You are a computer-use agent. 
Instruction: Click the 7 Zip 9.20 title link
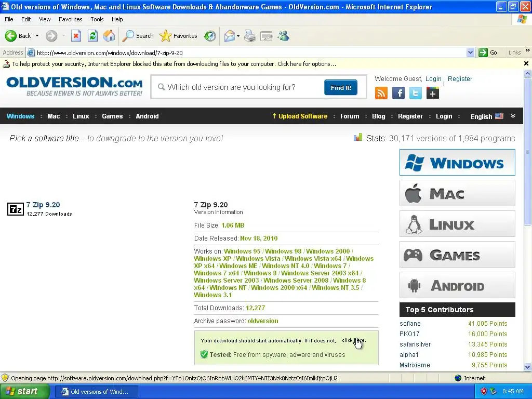pos(43,205)
